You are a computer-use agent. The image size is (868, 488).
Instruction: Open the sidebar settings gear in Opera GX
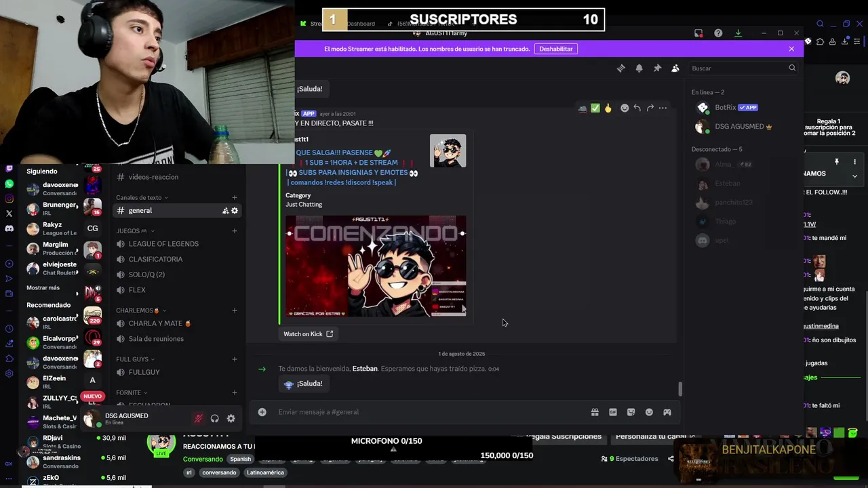click(9, 373)
